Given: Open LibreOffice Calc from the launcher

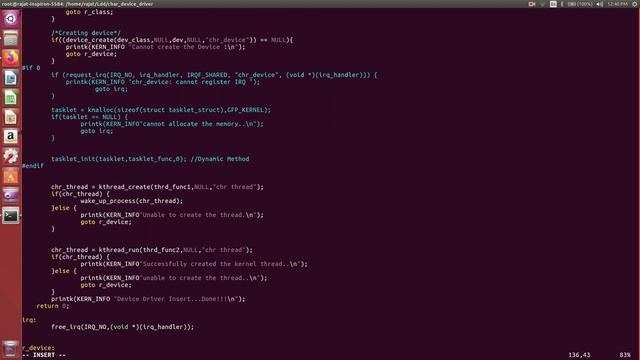Looking at the screenshot, I should [x=11, y=98].
